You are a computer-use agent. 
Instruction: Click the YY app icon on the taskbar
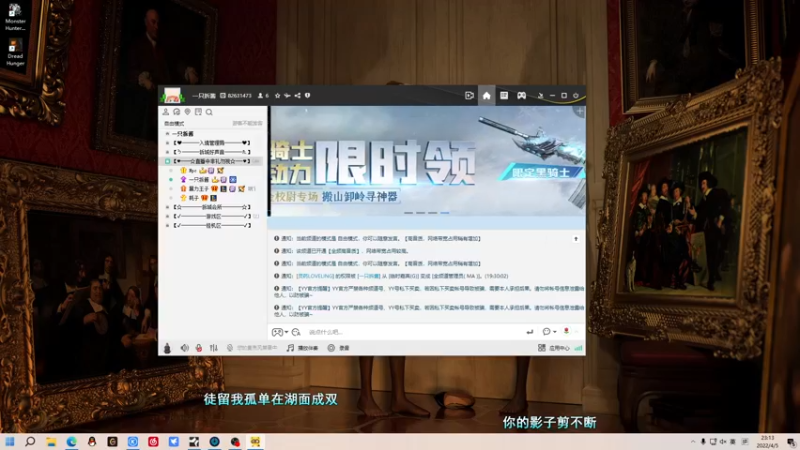point(255,441)
